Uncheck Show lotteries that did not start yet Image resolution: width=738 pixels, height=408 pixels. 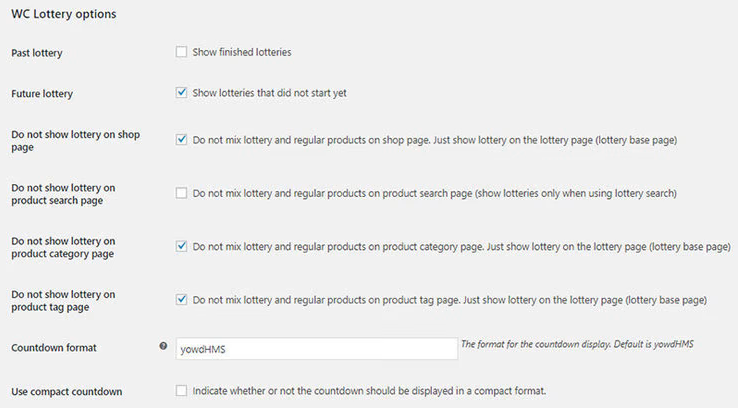(181, 92)
